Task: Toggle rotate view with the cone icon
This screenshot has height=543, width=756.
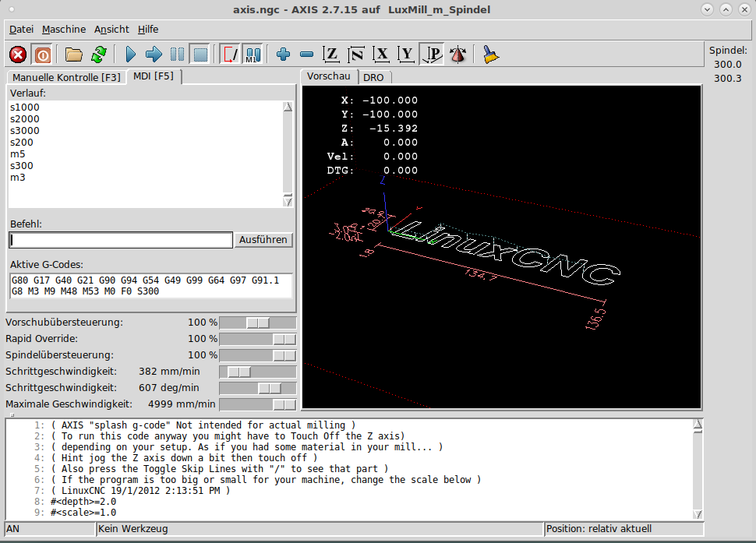Action: [457, 55]
